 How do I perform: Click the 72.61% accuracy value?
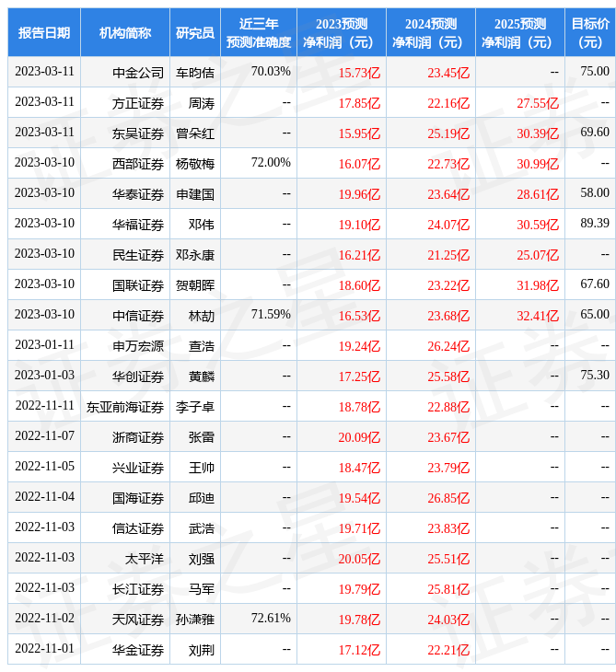tap(271, 618)
